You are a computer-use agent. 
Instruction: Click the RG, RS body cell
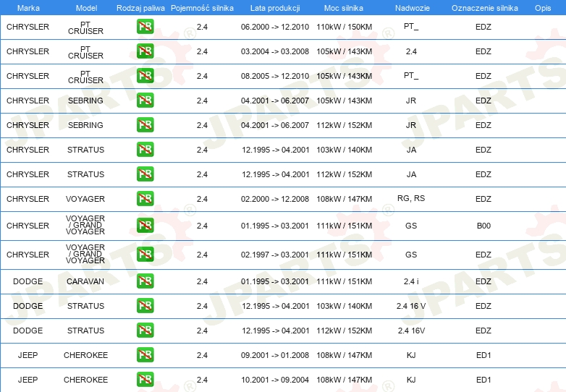pos(411,198)
